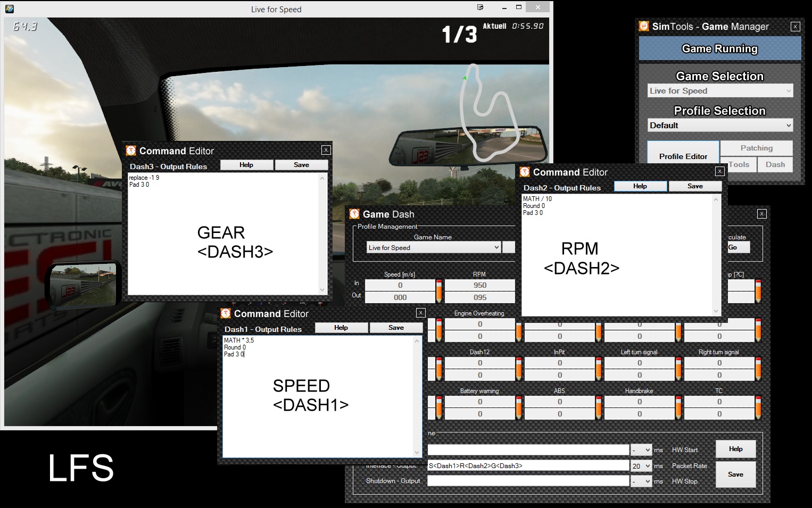Close the Game Dash window
812x508 pixels.
(762, 213)
